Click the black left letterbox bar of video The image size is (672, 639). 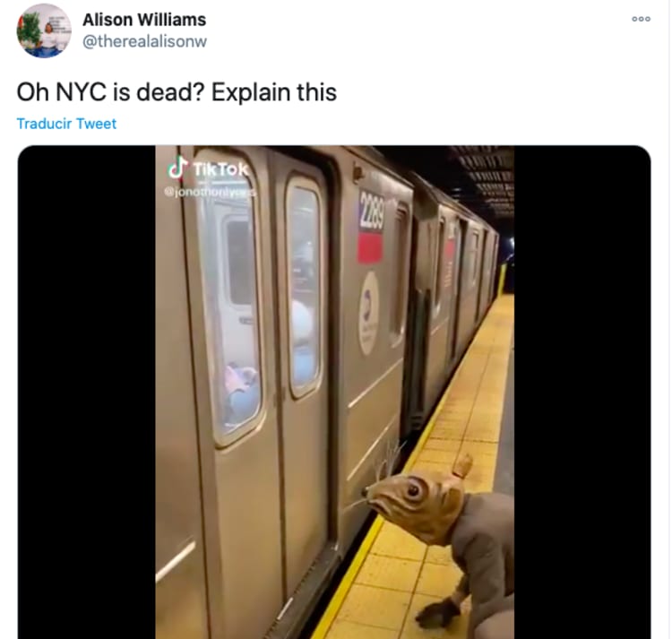tap(87, 393)
